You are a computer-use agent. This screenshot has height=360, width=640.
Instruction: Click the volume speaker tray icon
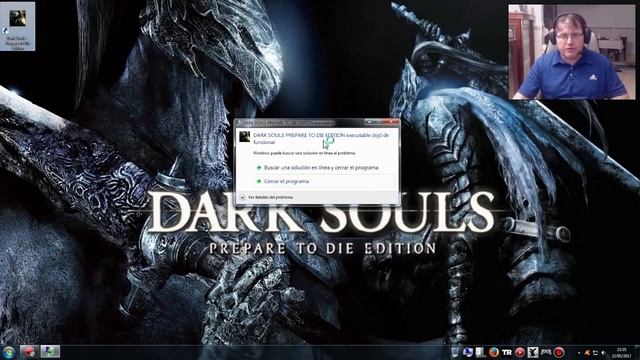pos(603,353)
